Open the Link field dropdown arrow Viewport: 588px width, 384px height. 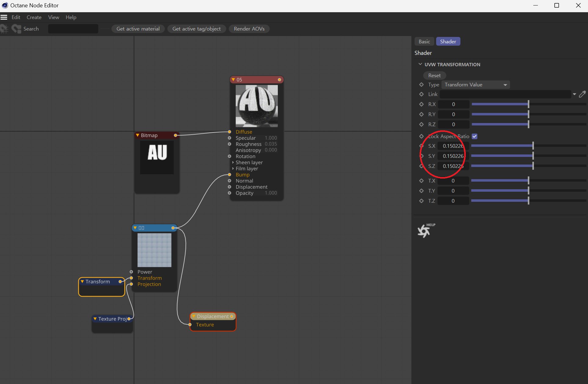pos(575,94)
